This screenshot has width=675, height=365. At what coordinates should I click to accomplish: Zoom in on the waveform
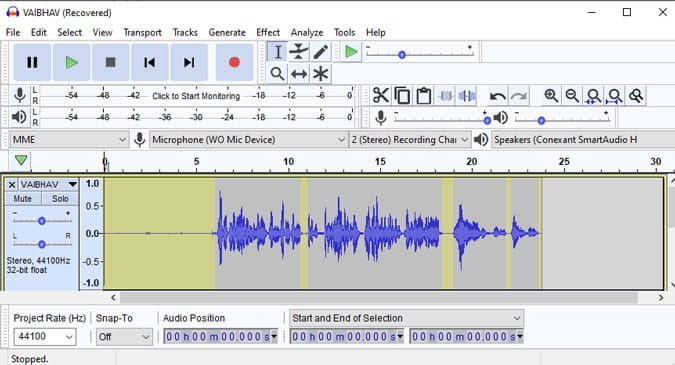(x=551, y=96)
